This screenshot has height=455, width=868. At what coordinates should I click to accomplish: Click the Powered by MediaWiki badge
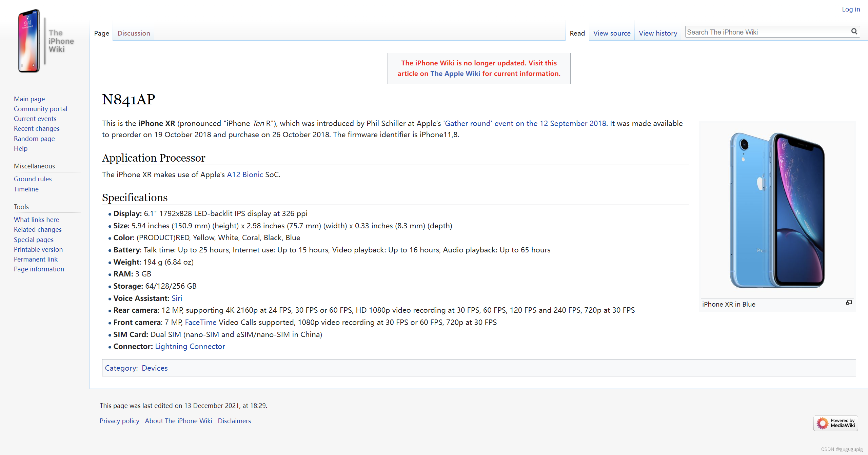tap(835, 423)
